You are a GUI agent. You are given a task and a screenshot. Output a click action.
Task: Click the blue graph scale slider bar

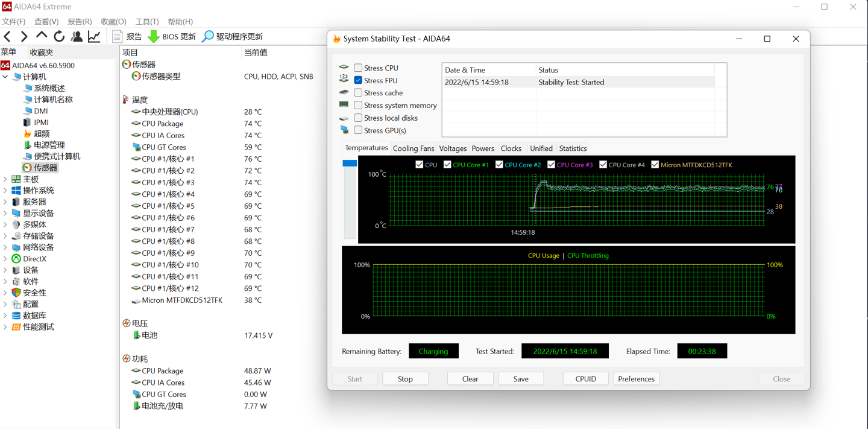pyautogui.click(x=350, y=164)
